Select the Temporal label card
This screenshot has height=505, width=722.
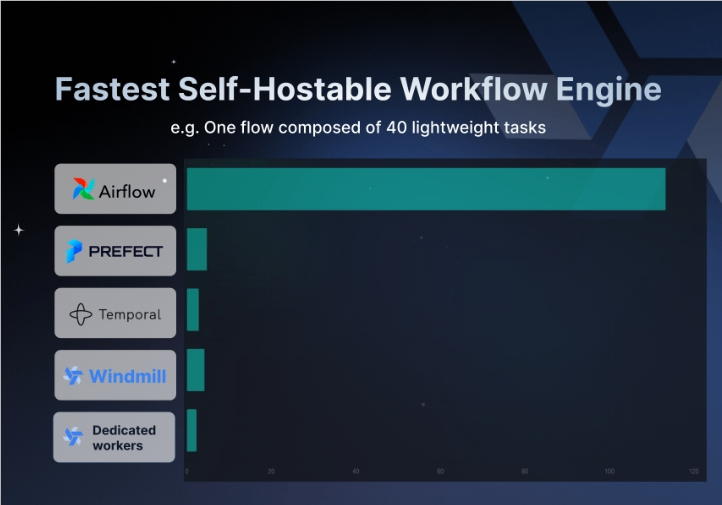[115, 313]
